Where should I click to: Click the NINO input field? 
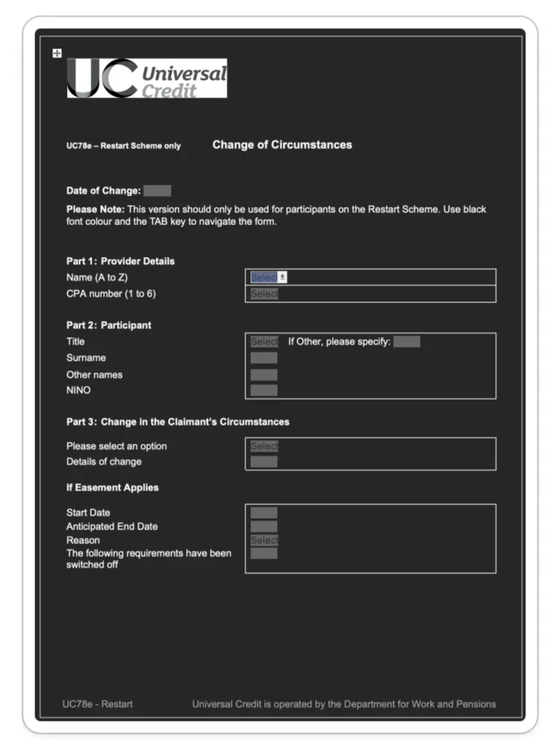tap(263, 390)
